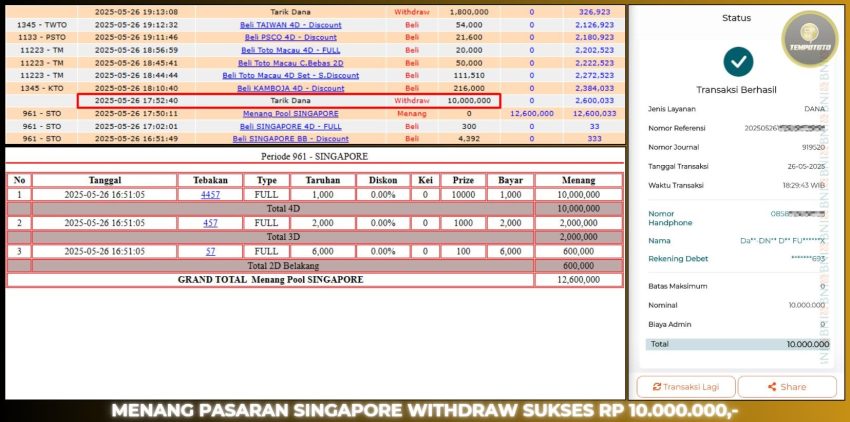850x422 pixels.
Task: Click the Biaya Admin label
Action: [x=669, y=324]
